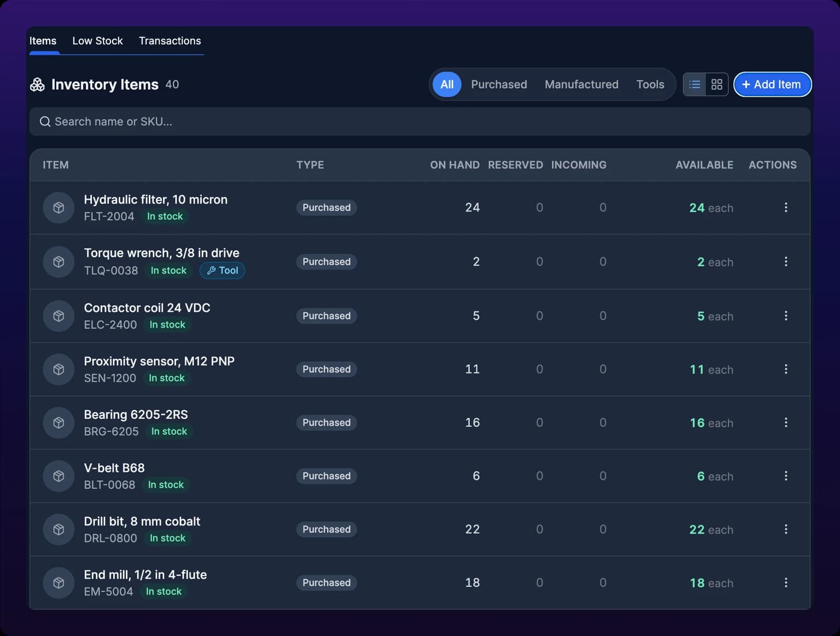This screenshot has height=636, width=840.
Task: Click the Contactor coil package icon
Action: pyautogui.click(x=59, y=316)
